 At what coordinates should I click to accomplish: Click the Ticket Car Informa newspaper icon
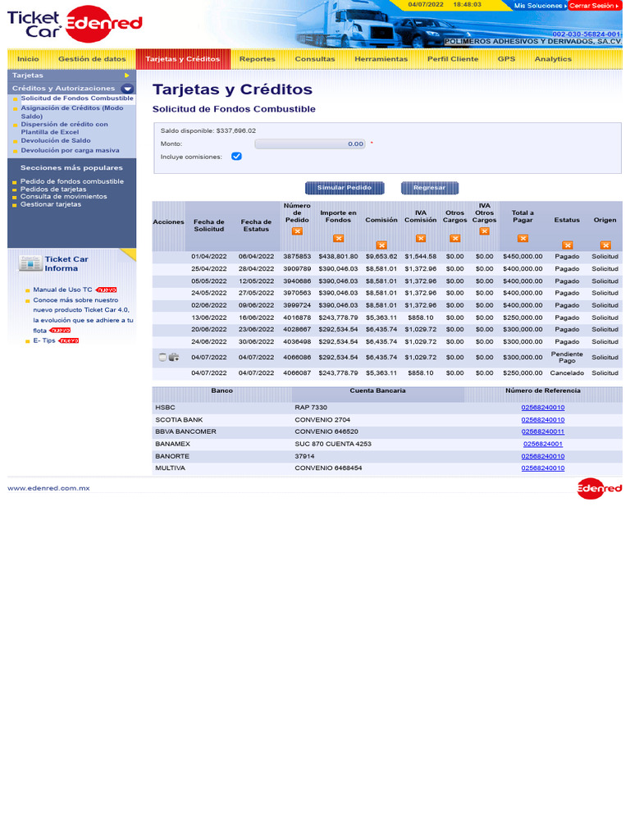pyautogui.click(x=30, y=263)
